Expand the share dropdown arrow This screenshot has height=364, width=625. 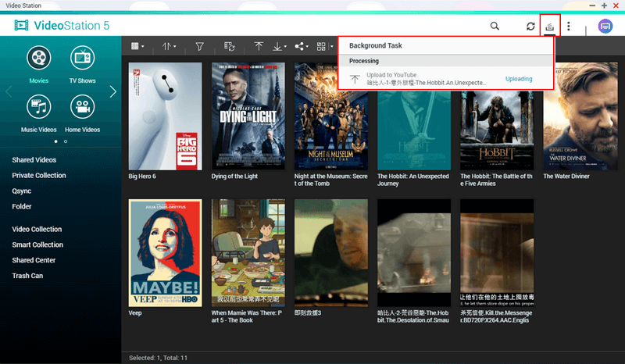click(x=307, y=47)
